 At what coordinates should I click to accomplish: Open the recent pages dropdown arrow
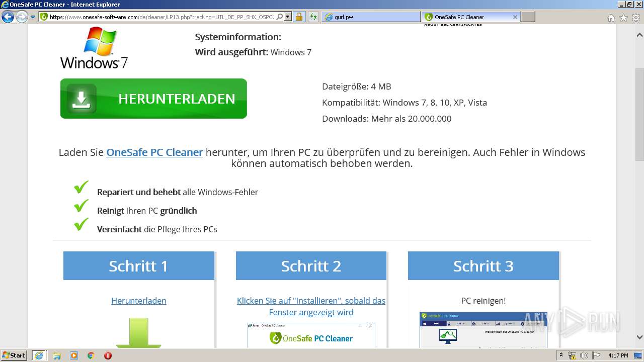(33, 17)
